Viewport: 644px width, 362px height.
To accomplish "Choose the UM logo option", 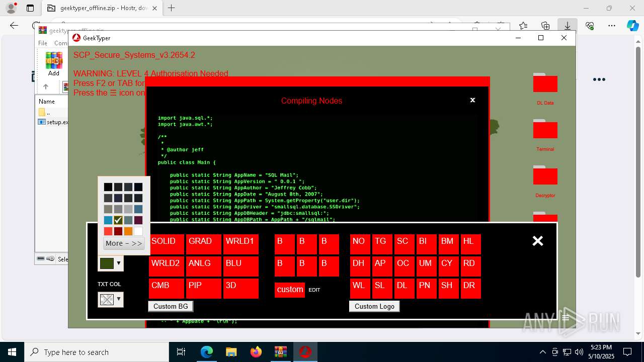I will coord(427,266).
